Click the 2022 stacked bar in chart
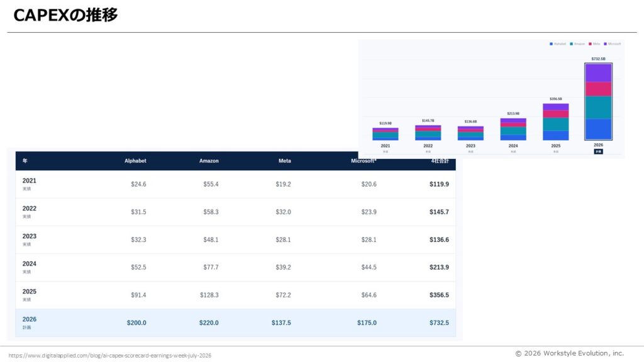 coord(428,133)
